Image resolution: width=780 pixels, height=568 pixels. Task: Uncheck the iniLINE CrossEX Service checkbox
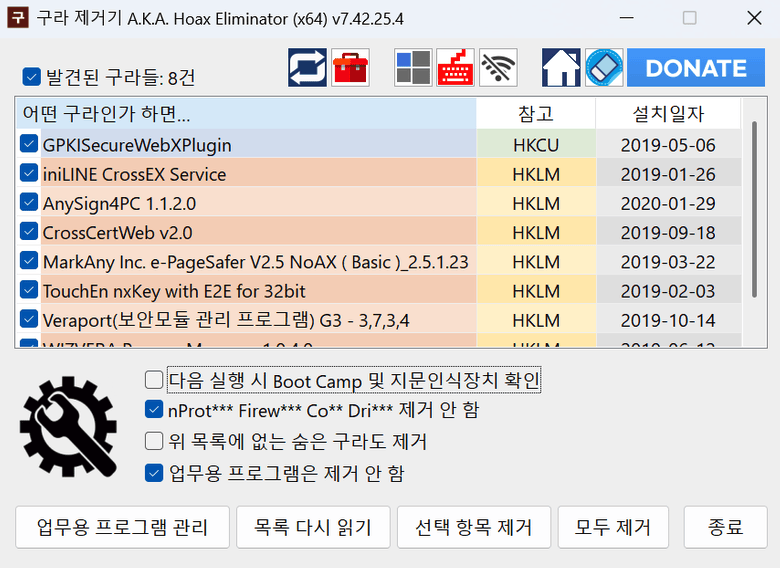(29, 174)
